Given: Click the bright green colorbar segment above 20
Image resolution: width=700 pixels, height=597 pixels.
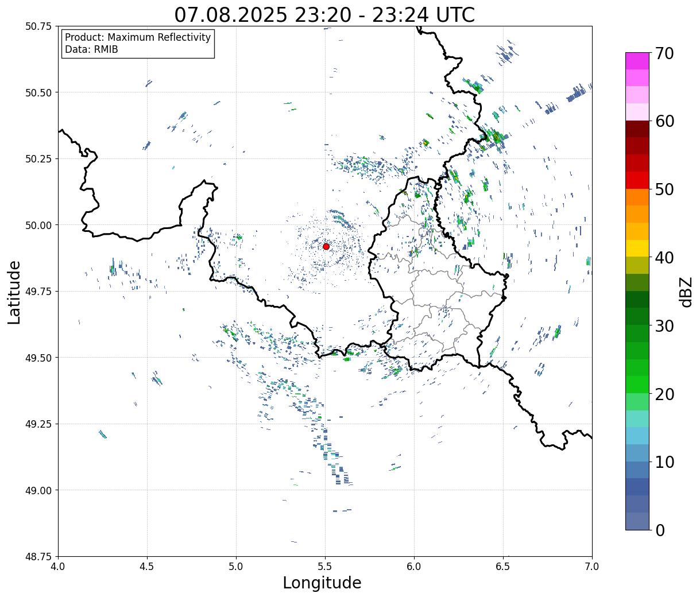Looking at the screenshot, I should 637,385.
